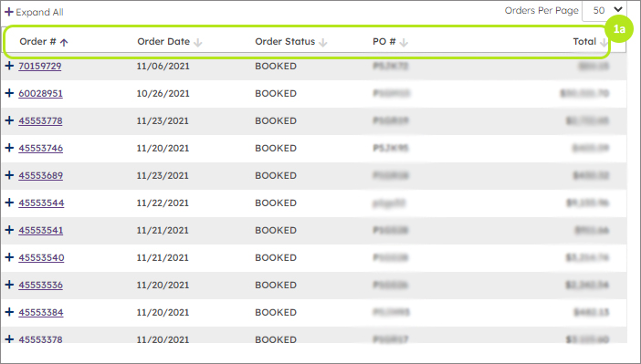This screenshot has height=364, width=641.
Task: Click the Order # column header
Action: (37, 42)
